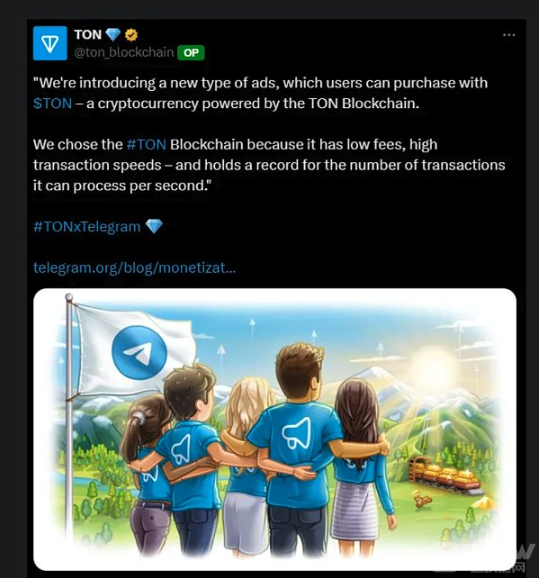Open the @ton_blockchain handle

pos(124,52)
